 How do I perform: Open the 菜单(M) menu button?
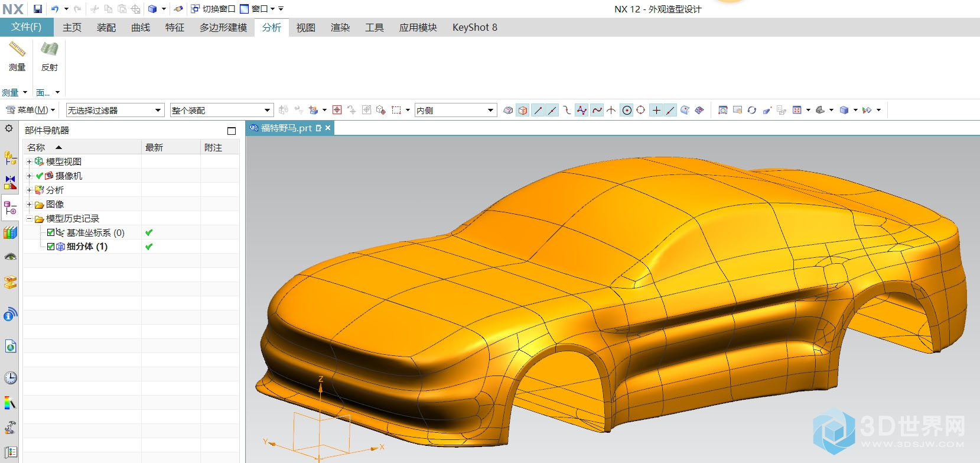coord(31,110)
